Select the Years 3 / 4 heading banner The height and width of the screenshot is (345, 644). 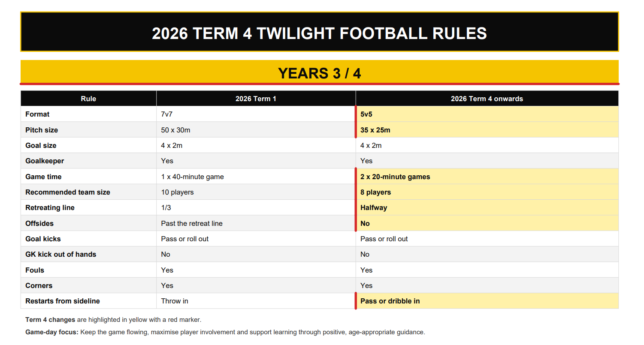coord(319,72)
